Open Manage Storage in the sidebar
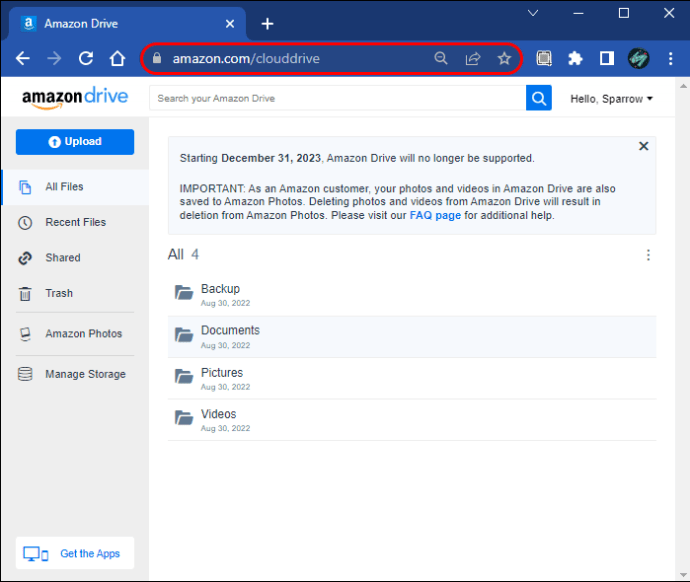This screenshot has width=690, height=582. click(x=85, y=374)
